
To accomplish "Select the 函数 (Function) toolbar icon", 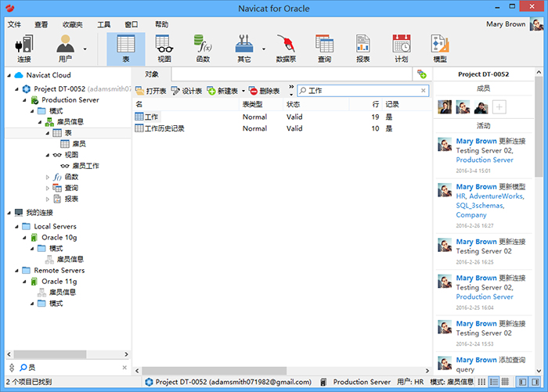I will coord(203,48).
